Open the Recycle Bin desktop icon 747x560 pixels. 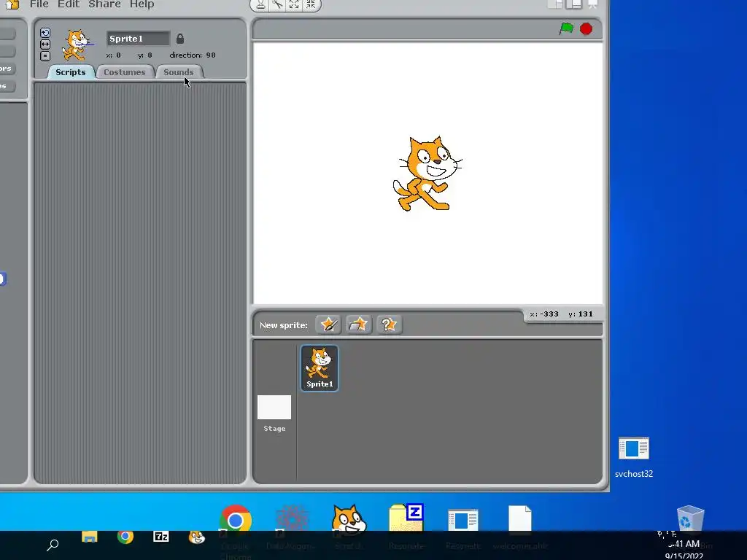[x=690, y=519]
